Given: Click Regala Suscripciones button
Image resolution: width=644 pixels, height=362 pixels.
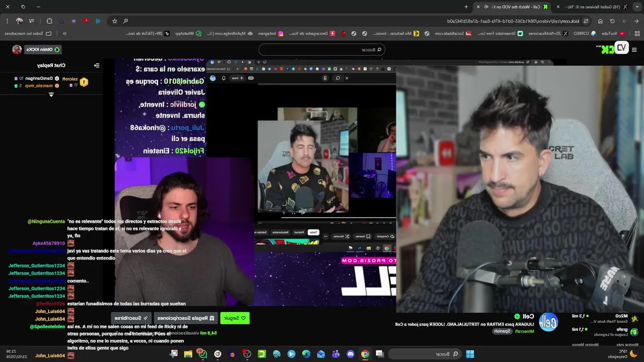Looking at the screenshot, I should pos(186,318).
